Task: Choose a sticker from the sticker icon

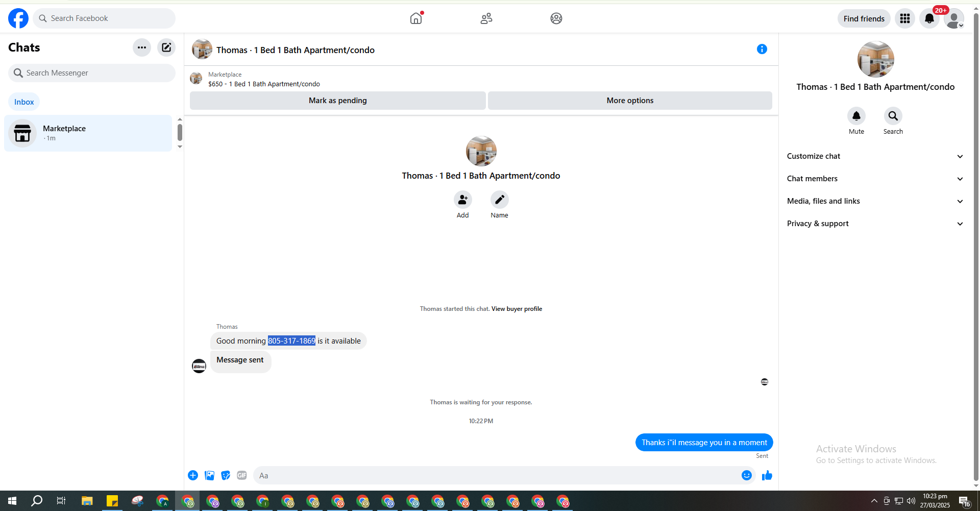Action: 226,475
